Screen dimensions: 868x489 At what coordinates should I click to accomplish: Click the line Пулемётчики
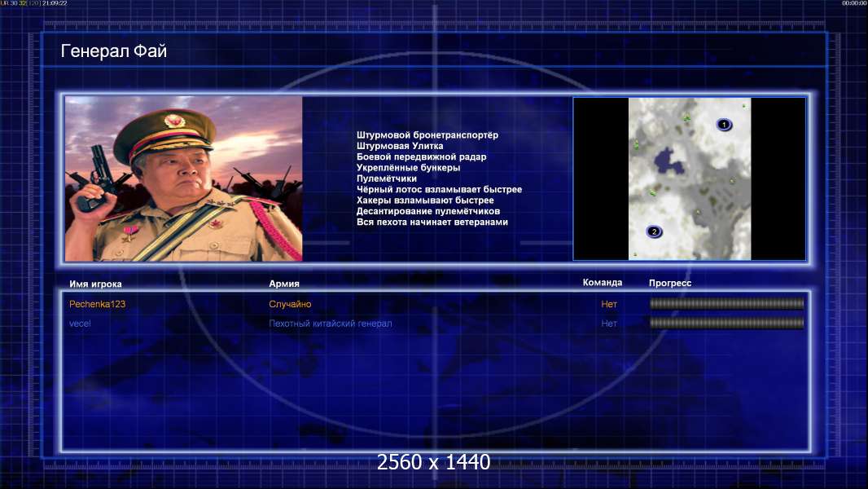point(387,178)
